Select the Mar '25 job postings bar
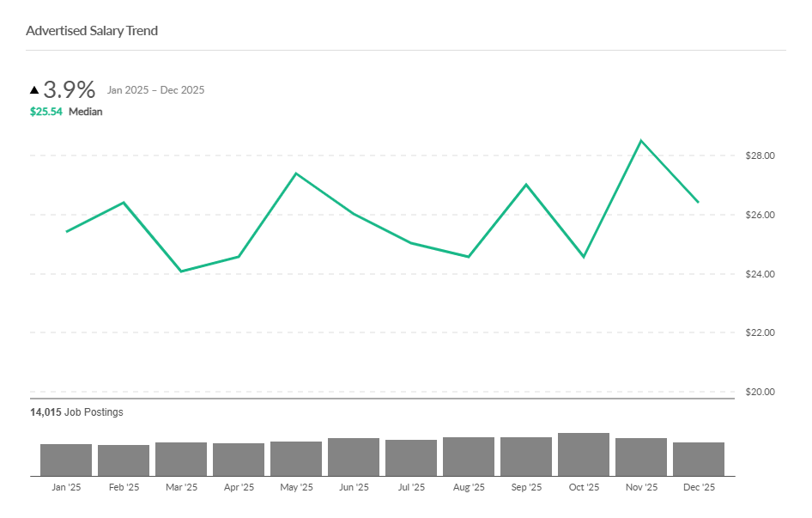The height and width of the screenshot is (518, 812). pyautogui.click(x=181, y=459)
